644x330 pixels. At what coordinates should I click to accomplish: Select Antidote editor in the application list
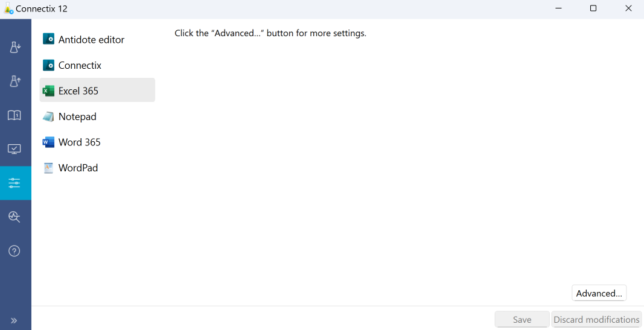pyautogui.click(x=91, y=40)
